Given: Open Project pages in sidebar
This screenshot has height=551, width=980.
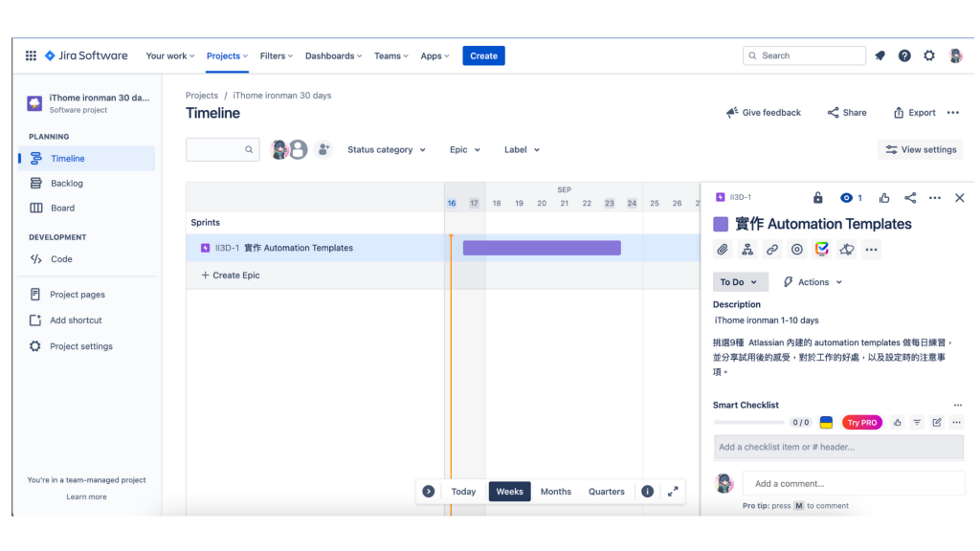Looking at the screenshot, I should pos(87,295).
